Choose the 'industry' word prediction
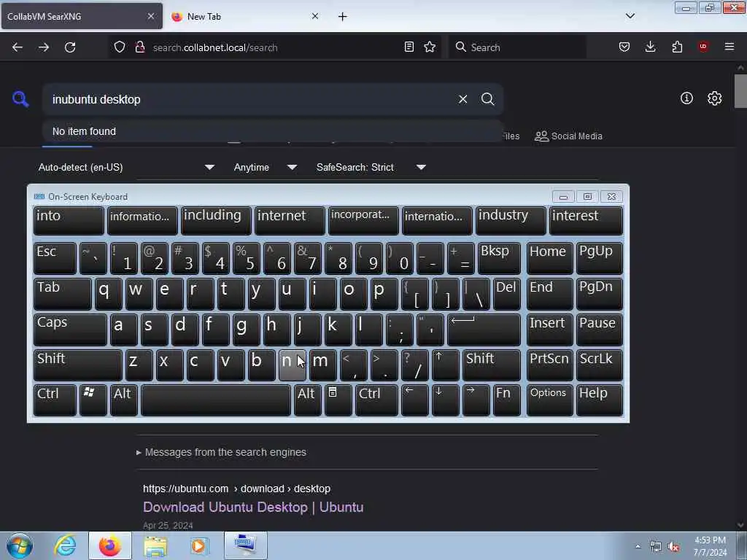The image size is (747, 560). pyautogui.click(x=511, y=220)
